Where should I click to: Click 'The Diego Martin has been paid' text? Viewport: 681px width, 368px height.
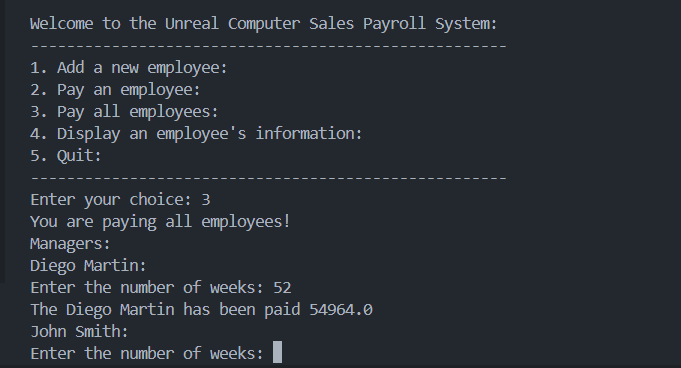click(x=165, y=310)
